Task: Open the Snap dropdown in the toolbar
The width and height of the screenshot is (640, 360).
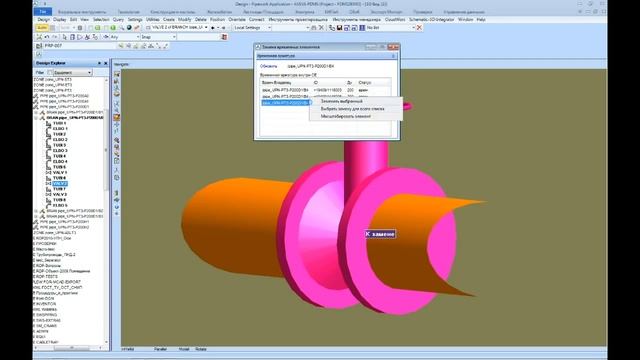Action: pyautogui.click(x=174, y=37)
